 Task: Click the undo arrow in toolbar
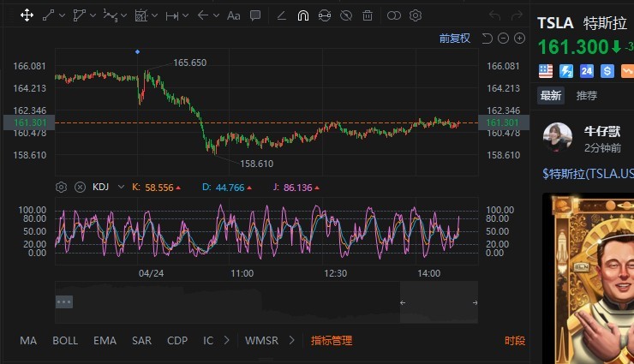(x=494, y=15)
